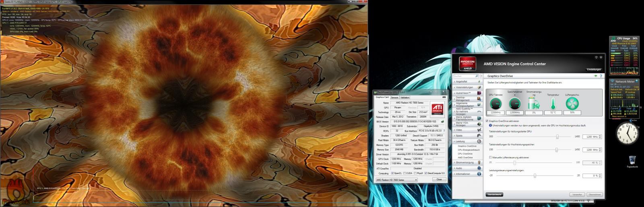
Task: Toggle the PhysX checkbox in GPU-Z
Action: click(x=416, y=173)
